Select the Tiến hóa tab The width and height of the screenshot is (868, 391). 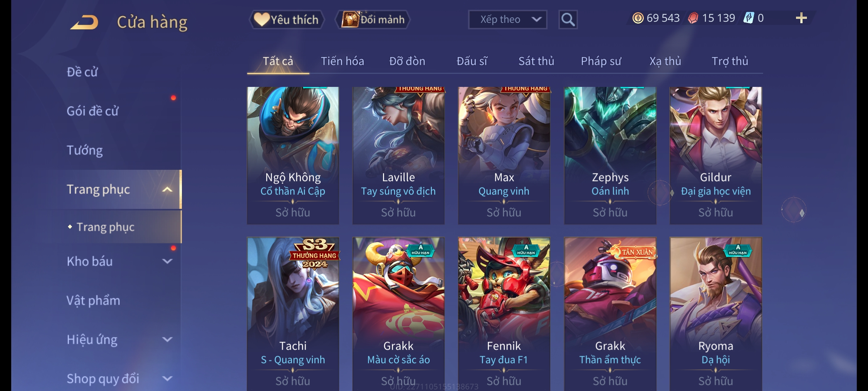[342, 61]
